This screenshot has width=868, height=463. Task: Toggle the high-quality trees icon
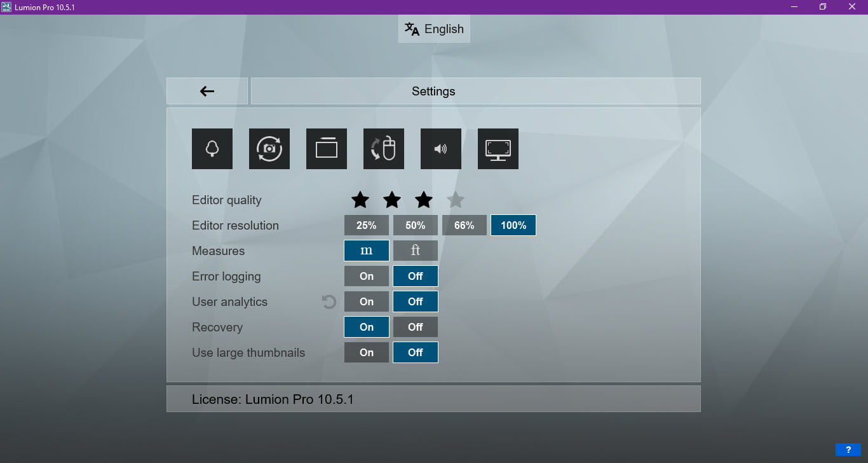[x=212, y=149]
